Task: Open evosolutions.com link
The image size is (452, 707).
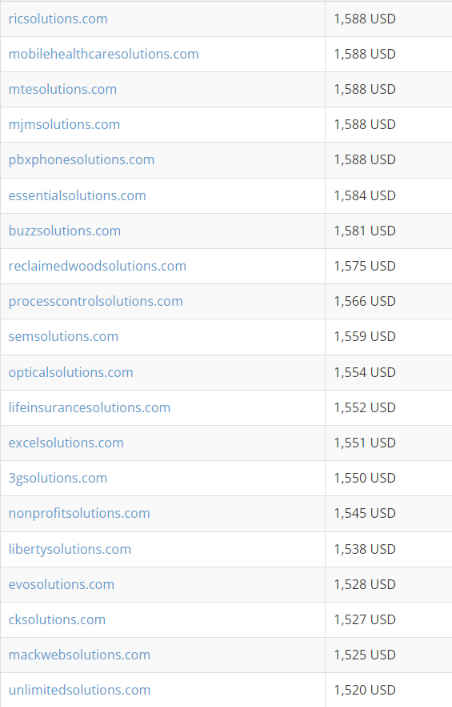Action: [61, 584]
